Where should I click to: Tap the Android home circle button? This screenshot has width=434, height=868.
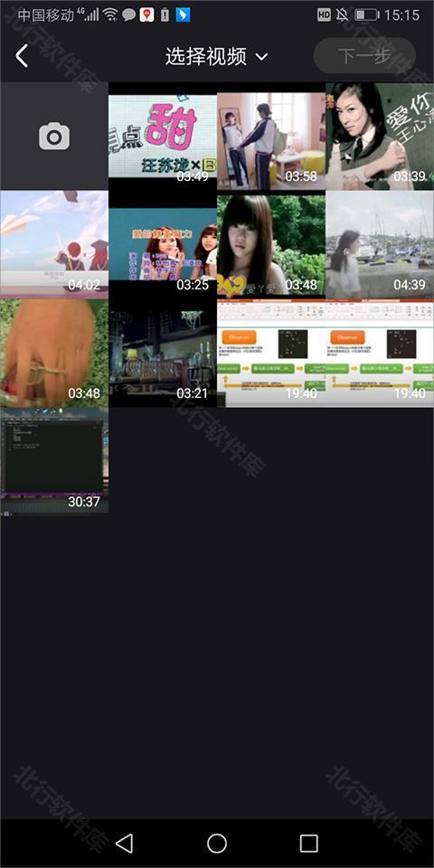(217, 843)
